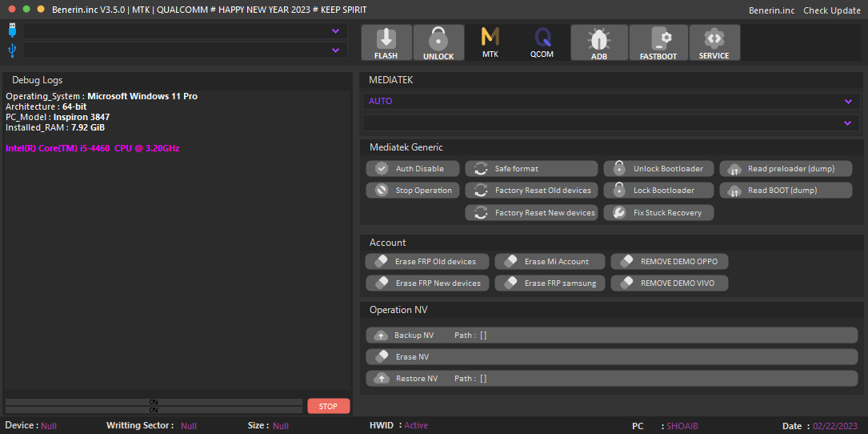
Task: Click the Erase FRP Old devices eraser icon
Action: (382, 261)
